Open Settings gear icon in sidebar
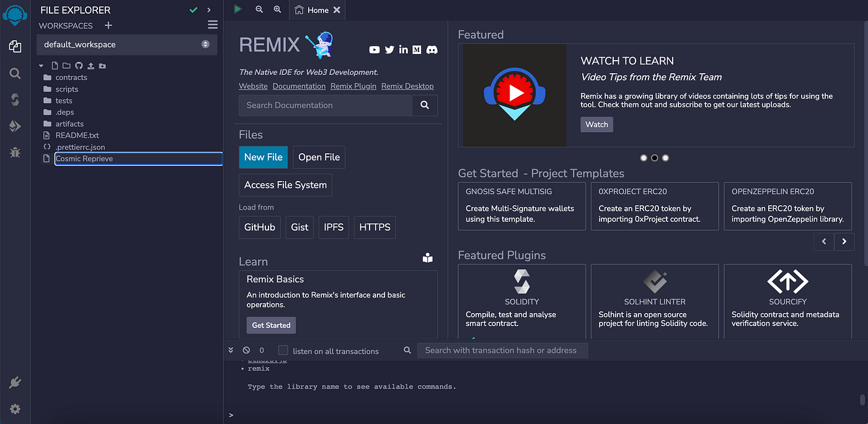Image resolution: width=868 pixels, height=424 pixels. tap(15, 409)
